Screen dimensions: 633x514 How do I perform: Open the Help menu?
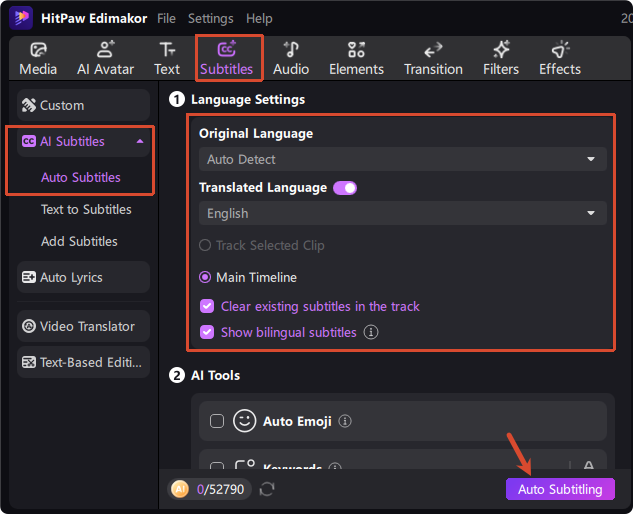pos(259,19)
